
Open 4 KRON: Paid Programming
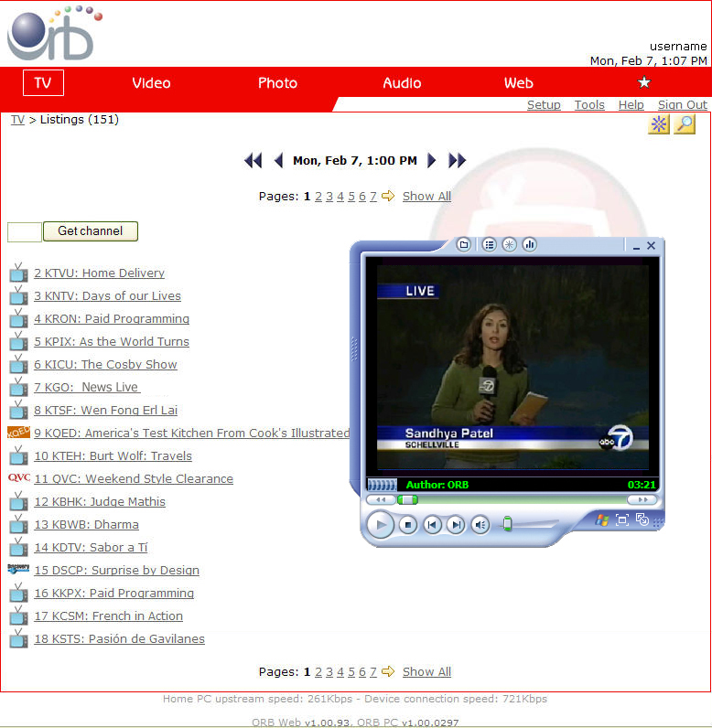pos(112,318)
